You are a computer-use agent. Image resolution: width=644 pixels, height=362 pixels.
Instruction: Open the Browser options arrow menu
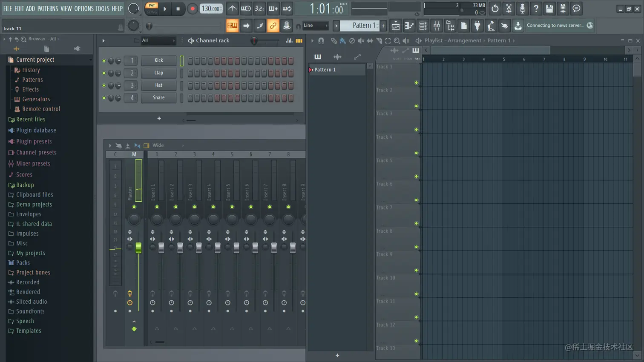[4, 39]
